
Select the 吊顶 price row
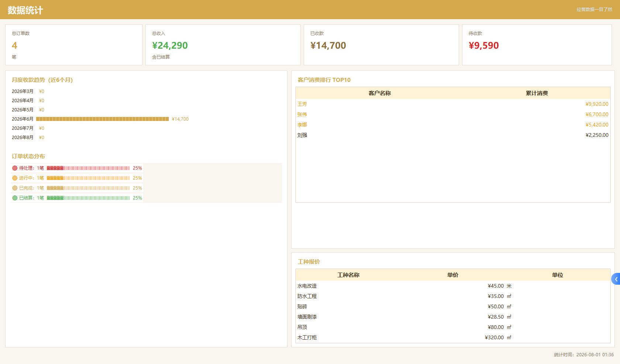point(453,327)
